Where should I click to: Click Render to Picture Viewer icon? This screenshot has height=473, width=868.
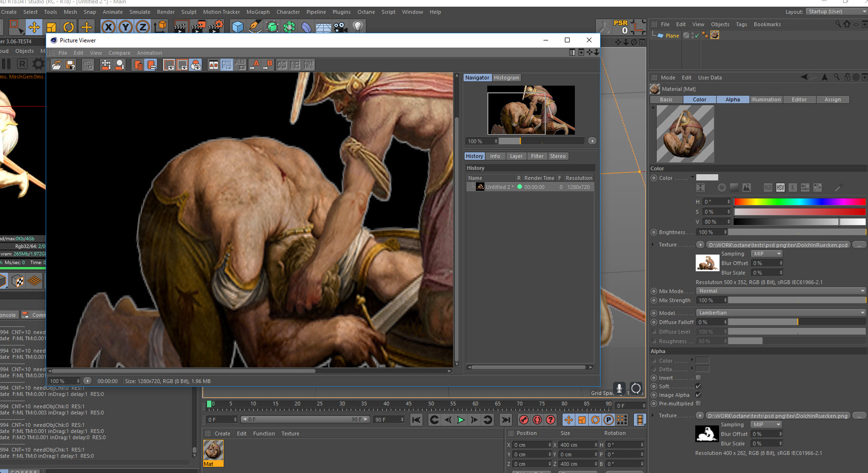click(198, 27)
